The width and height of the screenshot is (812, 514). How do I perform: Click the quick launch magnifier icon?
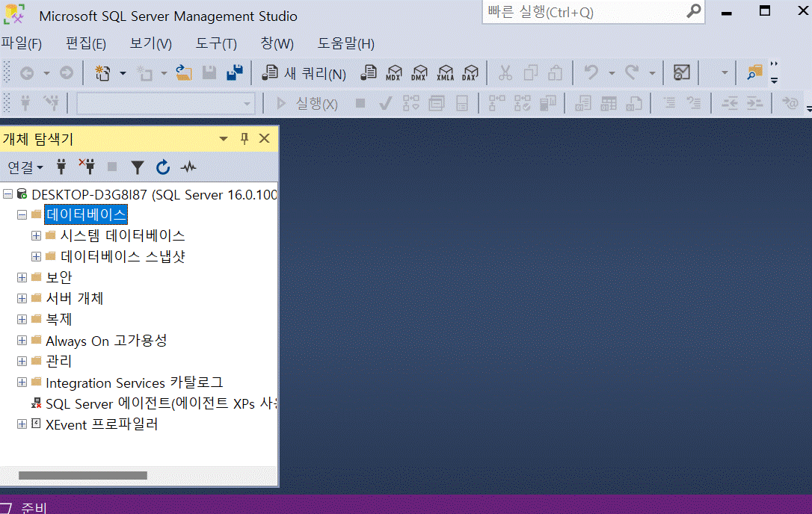(x=693, y=11)
